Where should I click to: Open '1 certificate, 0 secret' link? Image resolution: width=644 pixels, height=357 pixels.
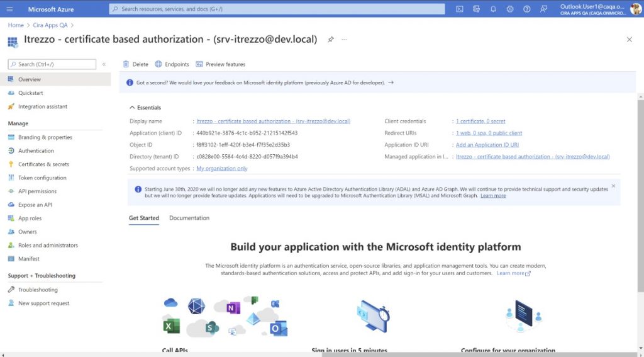tap(480, 122)
